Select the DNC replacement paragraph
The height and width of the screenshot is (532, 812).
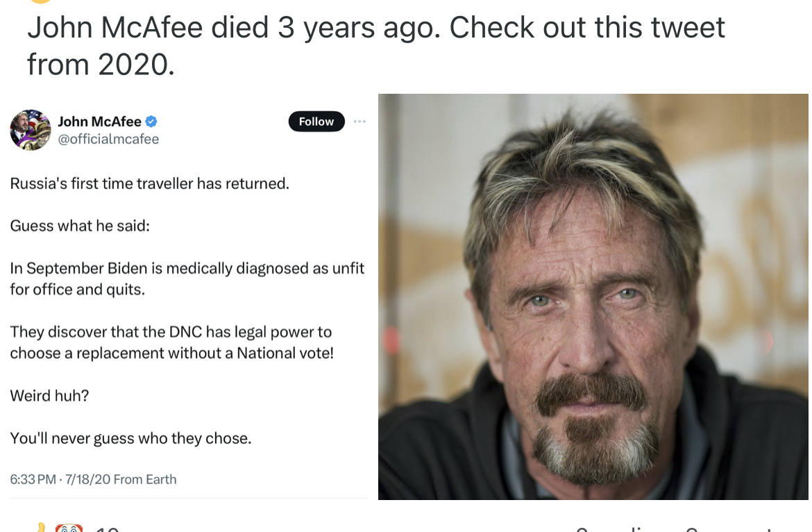point(171,342)
